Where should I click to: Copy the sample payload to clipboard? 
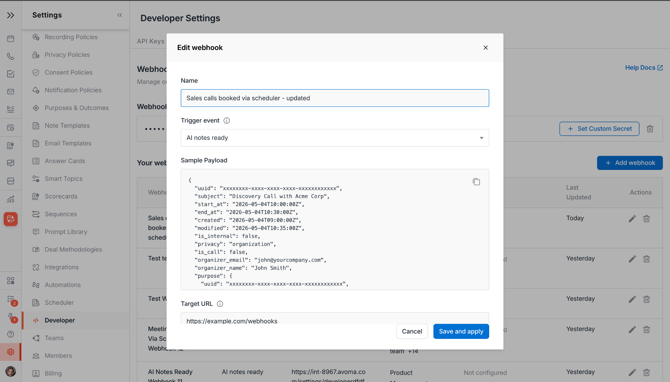click(x=476, y=182)
